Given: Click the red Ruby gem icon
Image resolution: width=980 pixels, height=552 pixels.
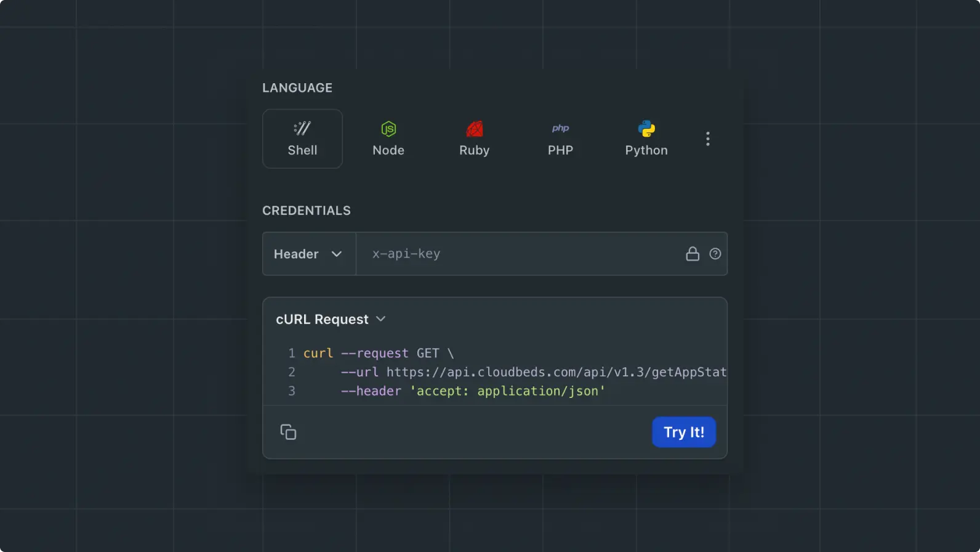Looking at the screenshot, I should tap(474, 129).
